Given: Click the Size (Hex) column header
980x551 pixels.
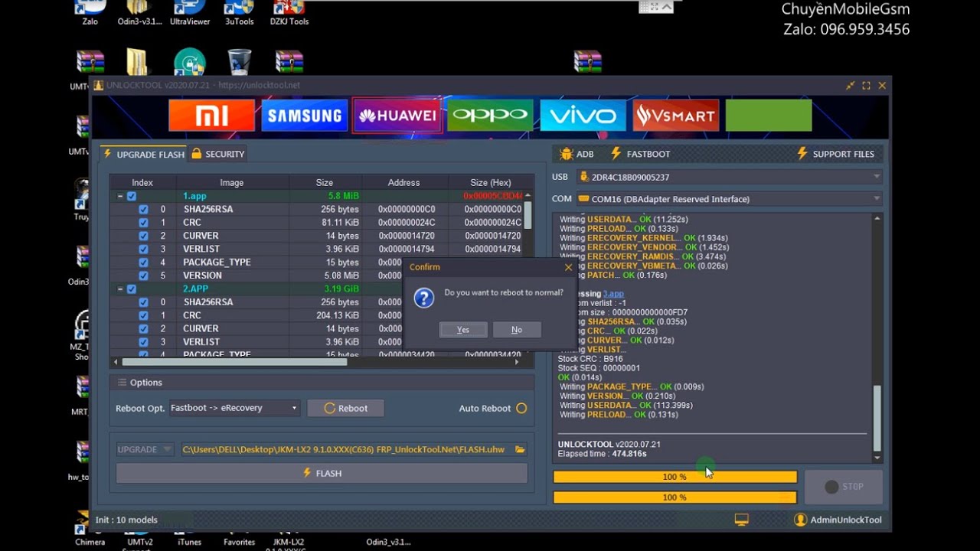Looking at the screenshot, I should [490, 183].
